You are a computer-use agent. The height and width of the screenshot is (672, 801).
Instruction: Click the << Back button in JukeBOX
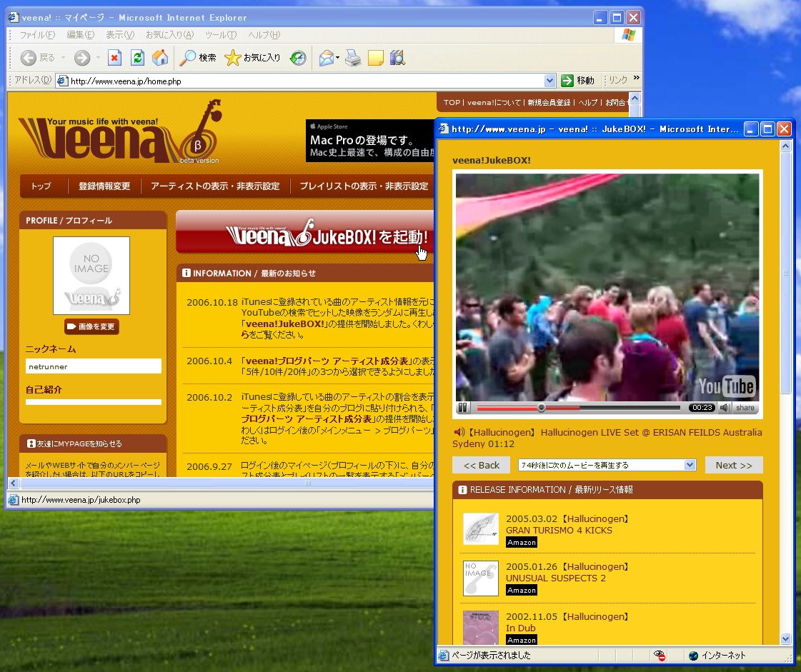pos(481,465)
